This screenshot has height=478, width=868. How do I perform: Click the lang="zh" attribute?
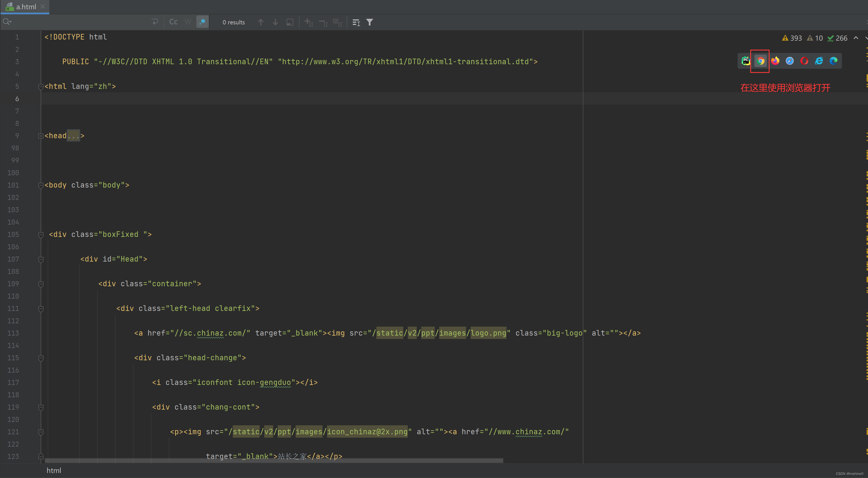(x=91, y=86)
